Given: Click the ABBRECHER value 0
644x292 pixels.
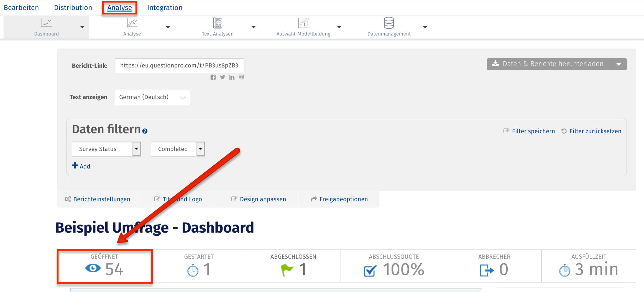Looking at the screenshot, I should click(x=504, y=270).
